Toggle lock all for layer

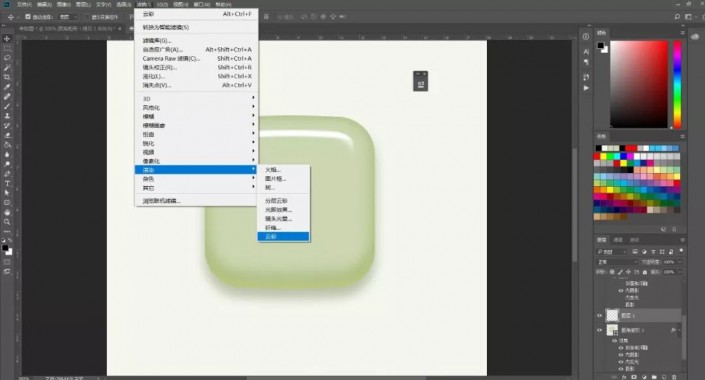[645, 272]
